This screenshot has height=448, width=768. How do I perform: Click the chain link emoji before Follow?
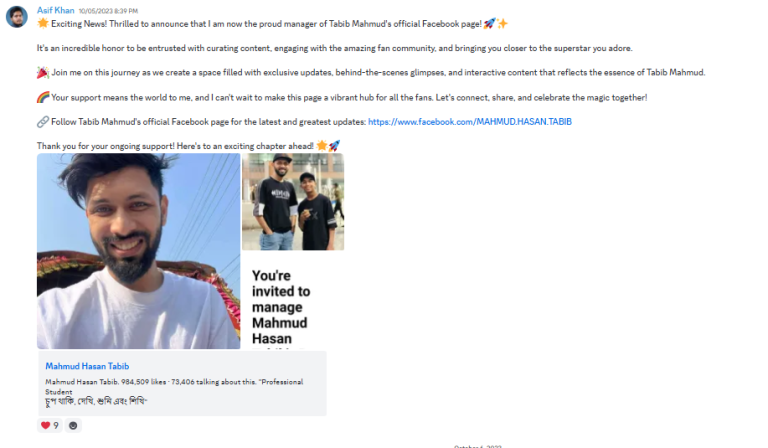click(x=43, y=121)
